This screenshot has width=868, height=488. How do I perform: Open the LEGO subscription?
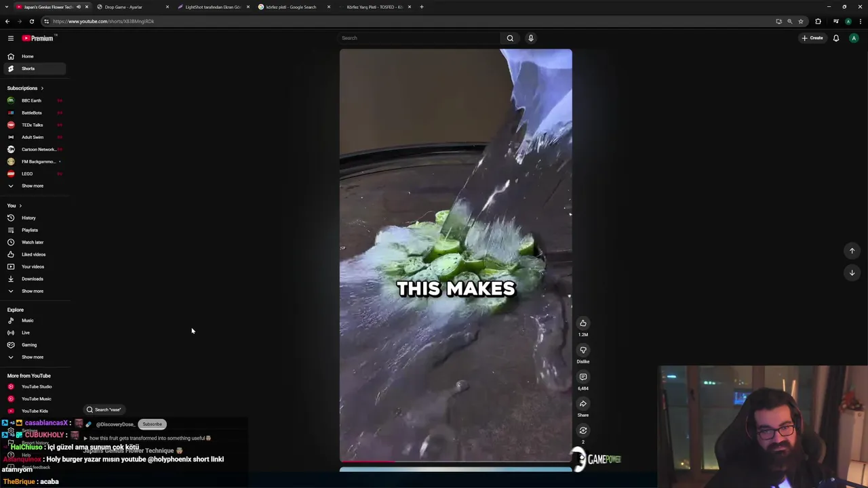tap(34, 174)
